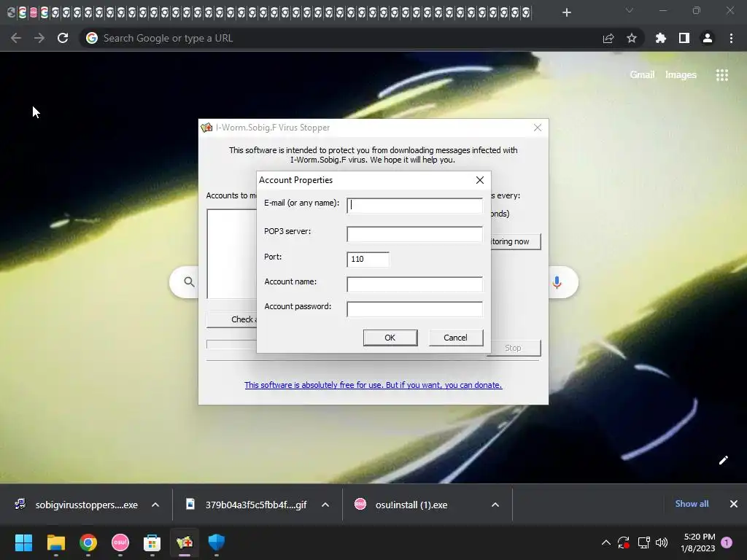Click the E-mail (or any name) field
Viewport: 747px width, 560px height.
coord(414,205)
